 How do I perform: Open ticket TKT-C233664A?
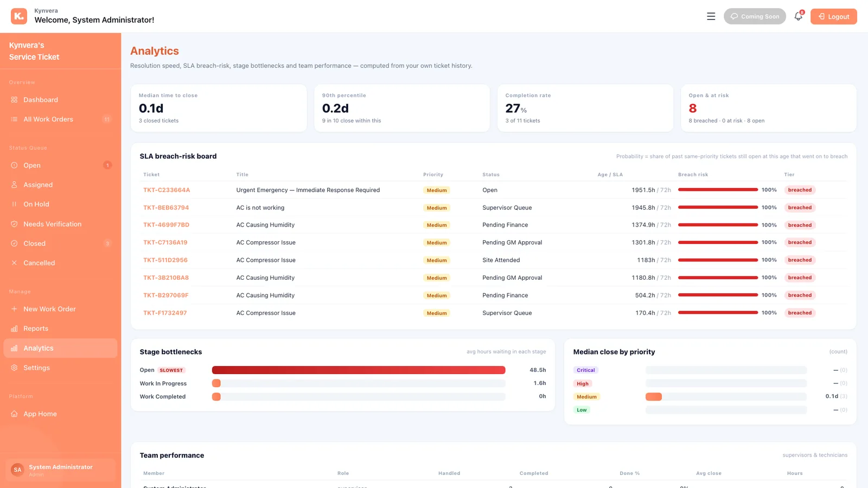coord(167,190)
